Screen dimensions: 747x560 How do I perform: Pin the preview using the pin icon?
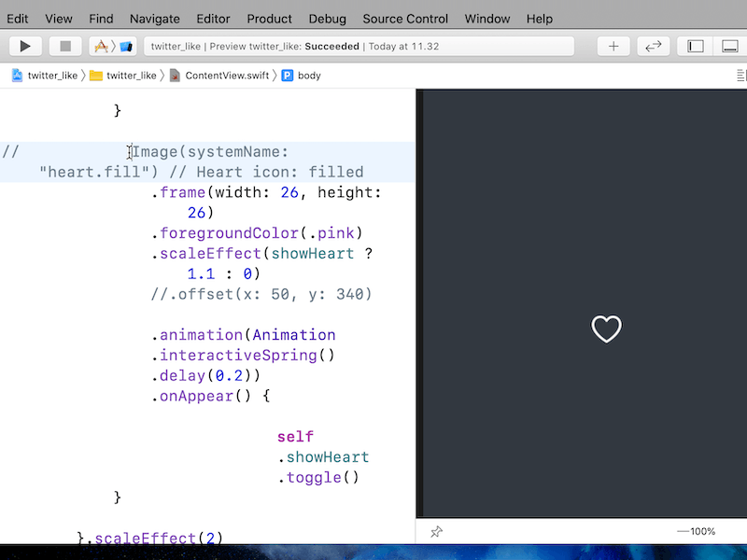(x=436, y=531)
